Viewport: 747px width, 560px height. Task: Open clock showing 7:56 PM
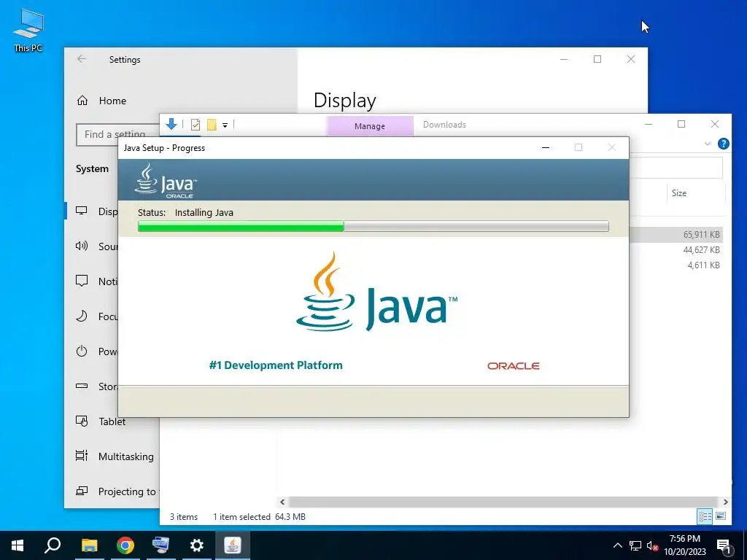pos(685,545)
